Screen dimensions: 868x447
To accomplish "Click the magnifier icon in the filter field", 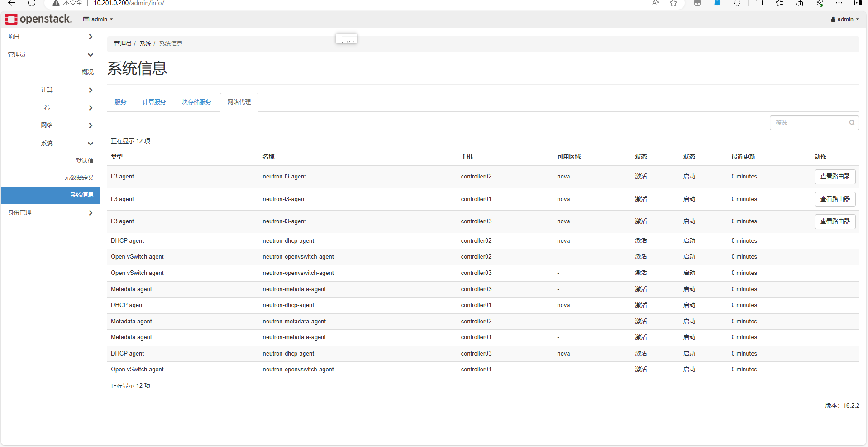I will [852, 123].
